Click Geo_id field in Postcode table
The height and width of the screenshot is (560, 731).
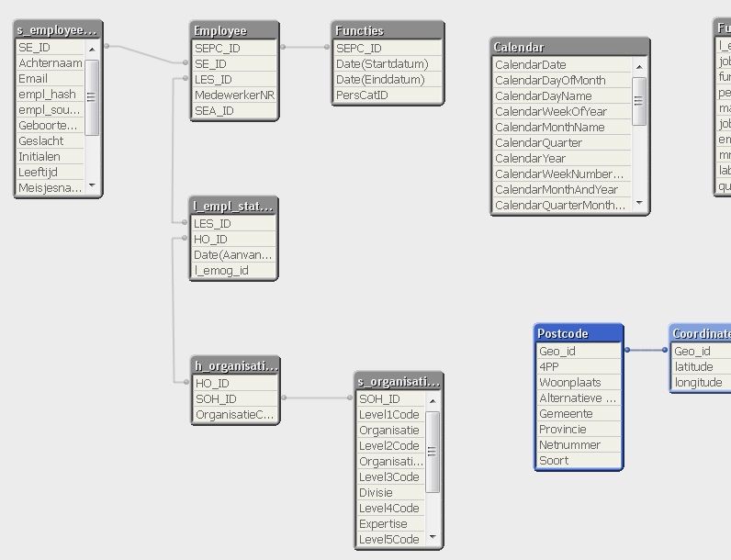pos(578,352)
